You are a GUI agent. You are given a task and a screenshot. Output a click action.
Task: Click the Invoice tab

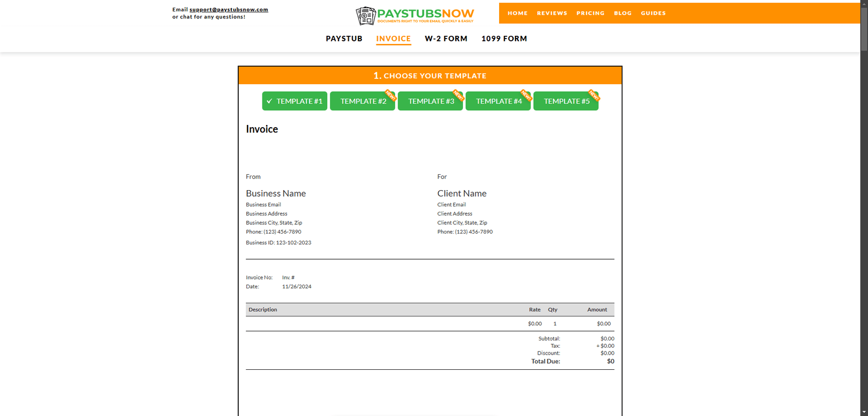click(x=393, y=39)
